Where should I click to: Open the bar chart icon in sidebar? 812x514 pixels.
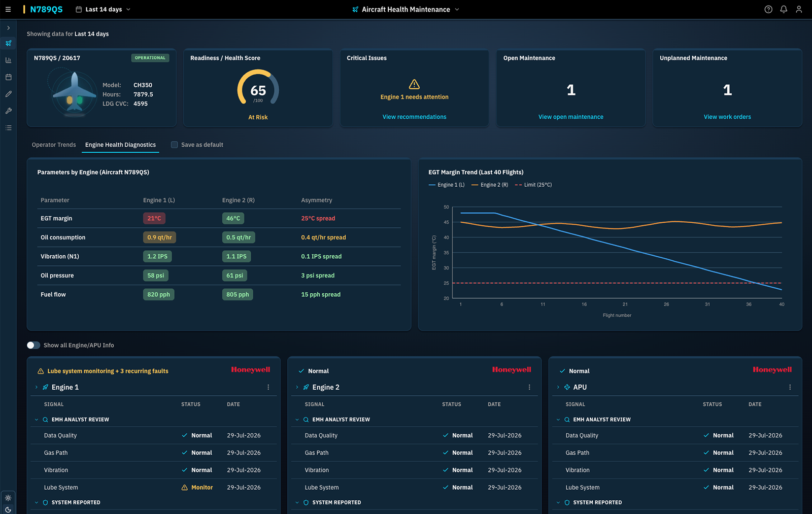(9, 60)
